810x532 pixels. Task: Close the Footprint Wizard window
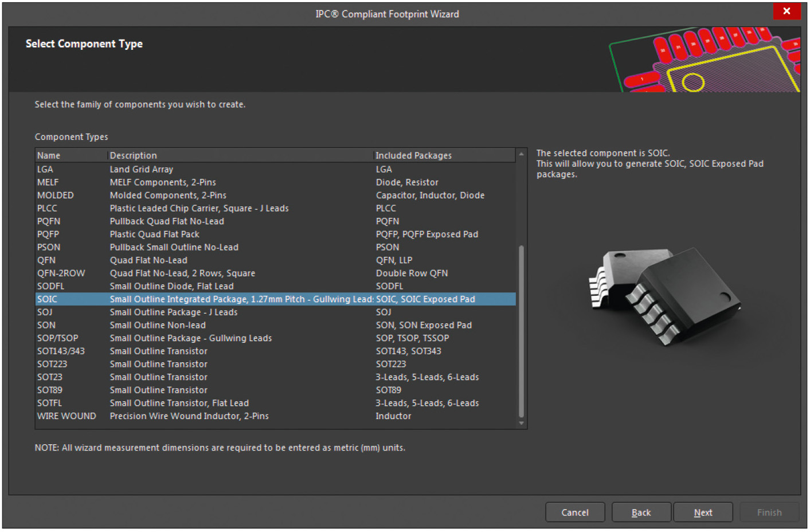786,11
